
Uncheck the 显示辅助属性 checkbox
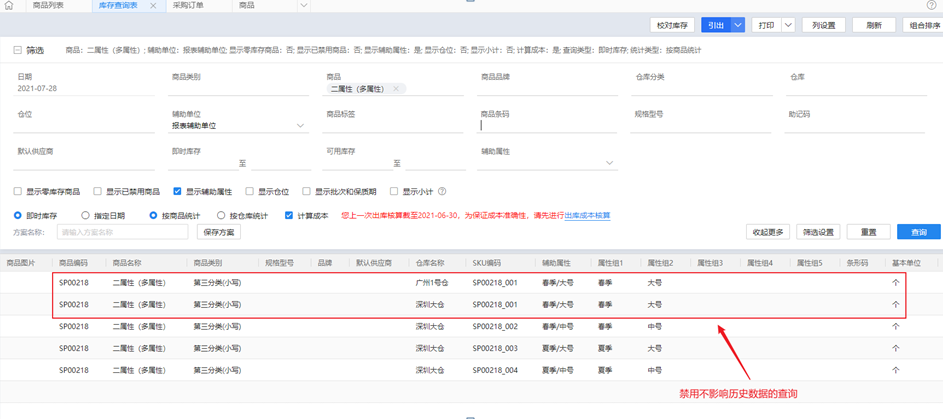pos(177,192)
